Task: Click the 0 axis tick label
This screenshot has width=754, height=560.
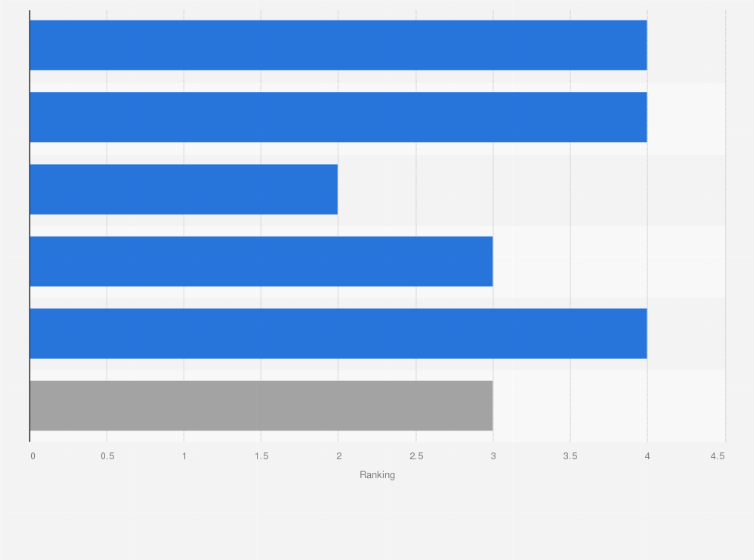Action: coord(33,456)
